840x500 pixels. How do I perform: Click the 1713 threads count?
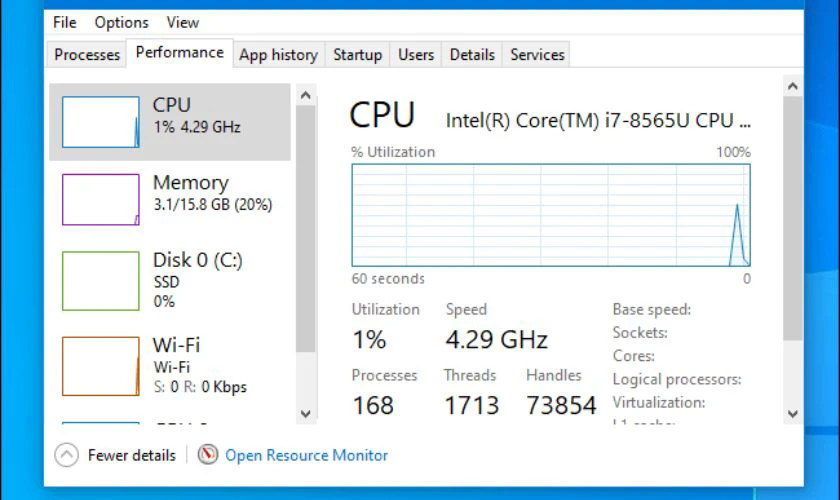(x=471, y=405)
